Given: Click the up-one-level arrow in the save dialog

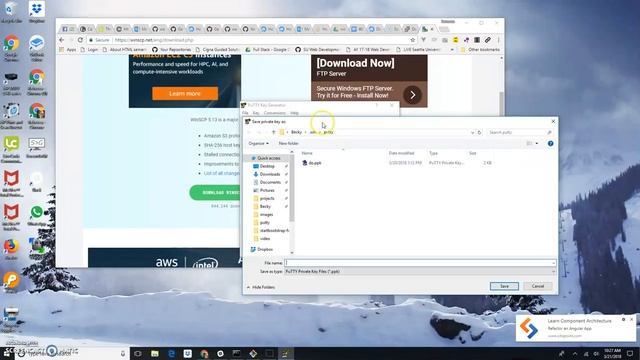Looking at the screenshot, I should (x=273, y=132).
